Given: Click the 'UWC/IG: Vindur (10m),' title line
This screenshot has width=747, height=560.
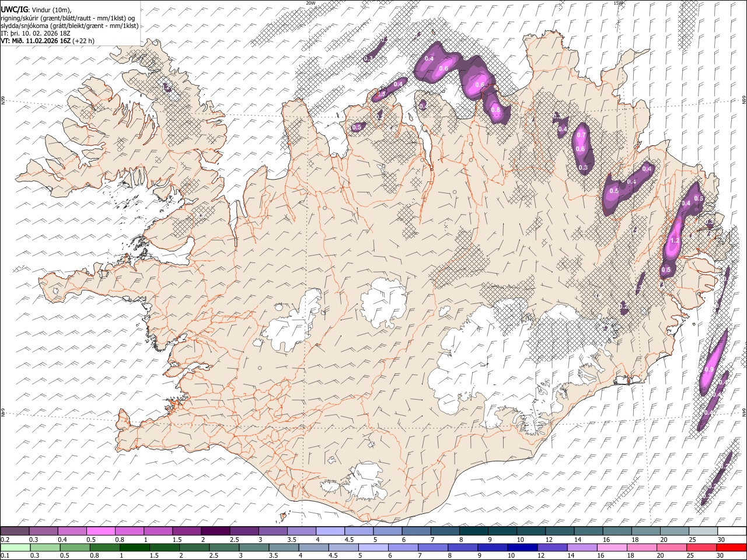Looking at the screenshot, I should coord(36,10).
